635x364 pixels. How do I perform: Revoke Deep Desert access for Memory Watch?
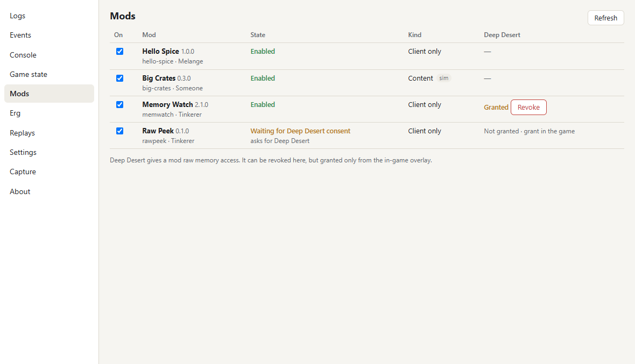528,107
